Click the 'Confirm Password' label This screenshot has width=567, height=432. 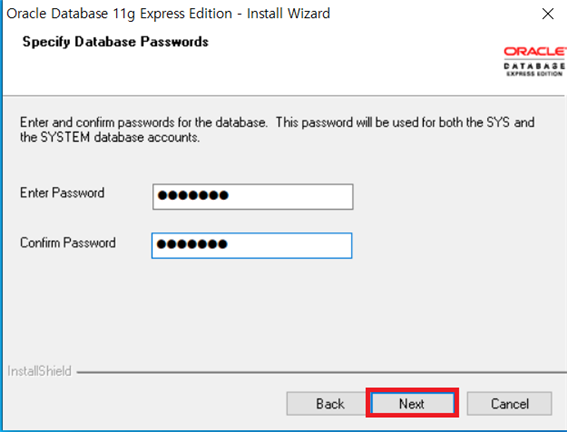[68, 243]
